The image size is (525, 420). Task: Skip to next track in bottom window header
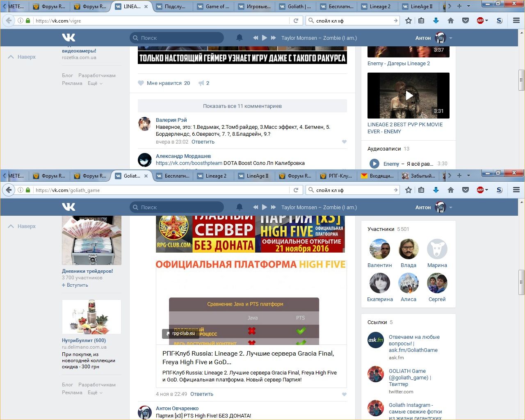coord(274,207)
